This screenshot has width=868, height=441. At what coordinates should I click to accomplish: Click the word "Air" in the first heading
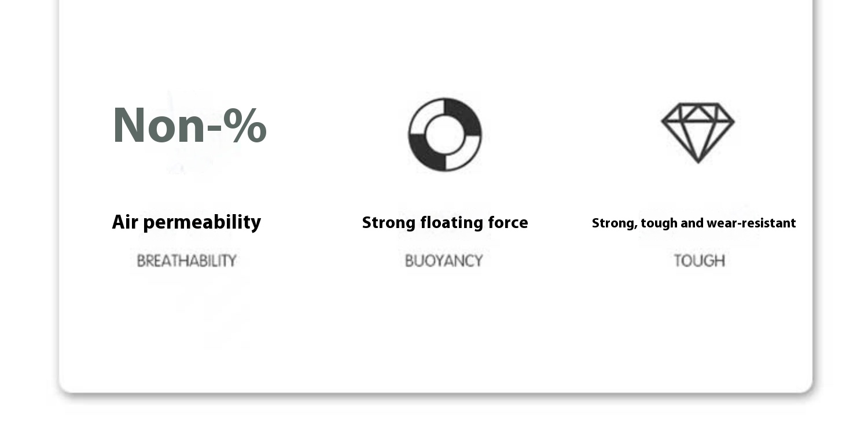[x=124, y=222]
